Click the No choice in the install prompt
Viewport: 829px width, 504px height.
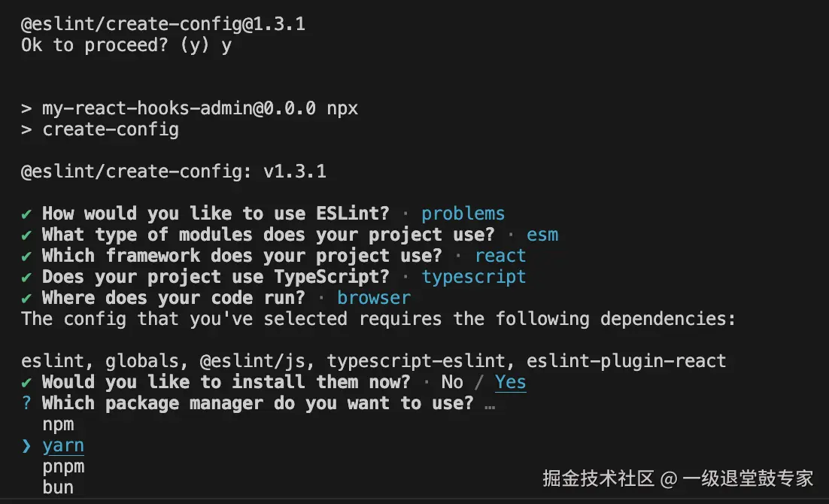tap(452, 382)
